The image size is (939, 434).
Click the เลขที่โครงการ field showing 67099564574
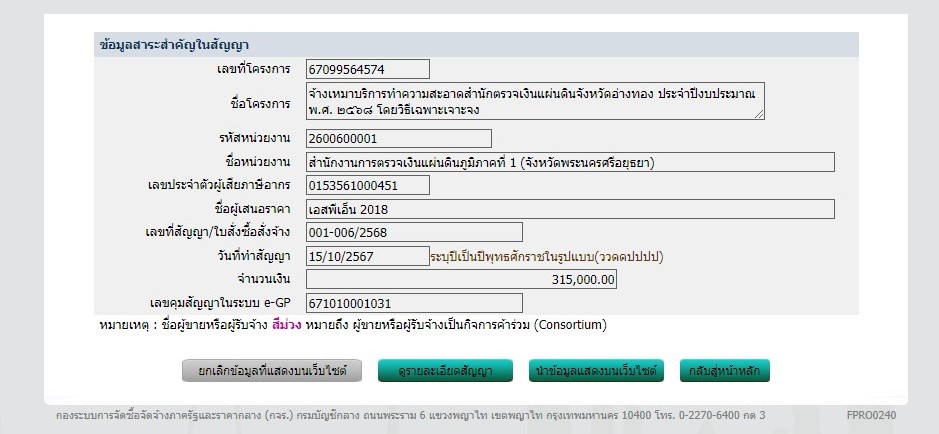click(367, 69)
